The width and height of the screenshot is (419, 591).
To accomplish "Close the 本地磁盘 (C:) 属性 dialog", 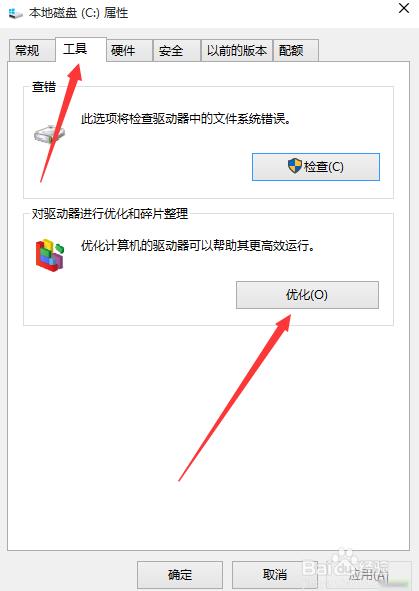I will coord(404,8).
